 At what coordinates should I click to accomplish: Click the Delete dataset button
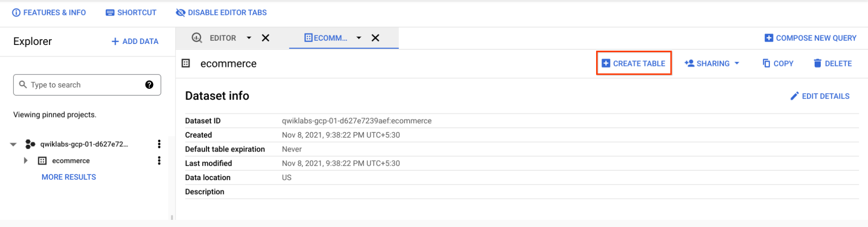pos(833,63)
